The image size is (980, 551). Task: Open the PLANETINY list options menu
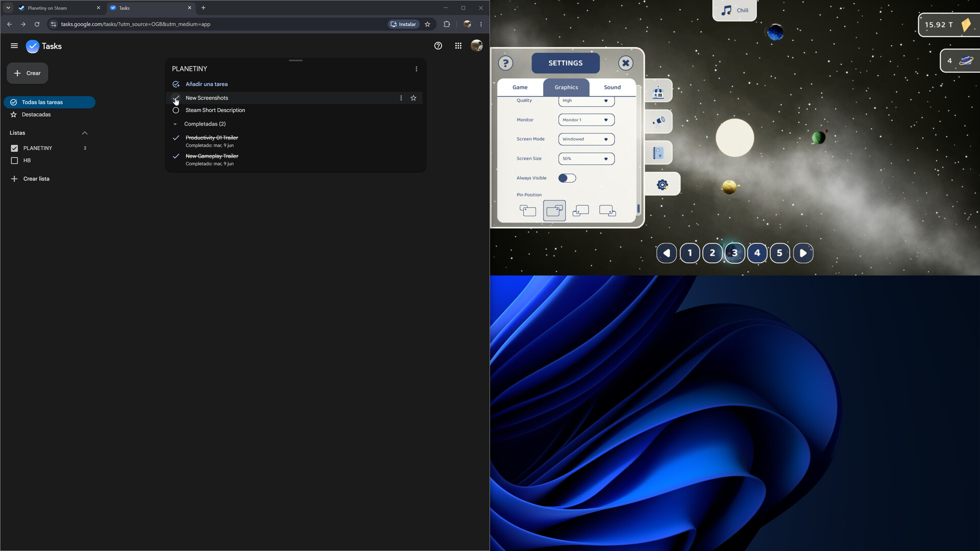pyautogui.click(x=416, y=69)
